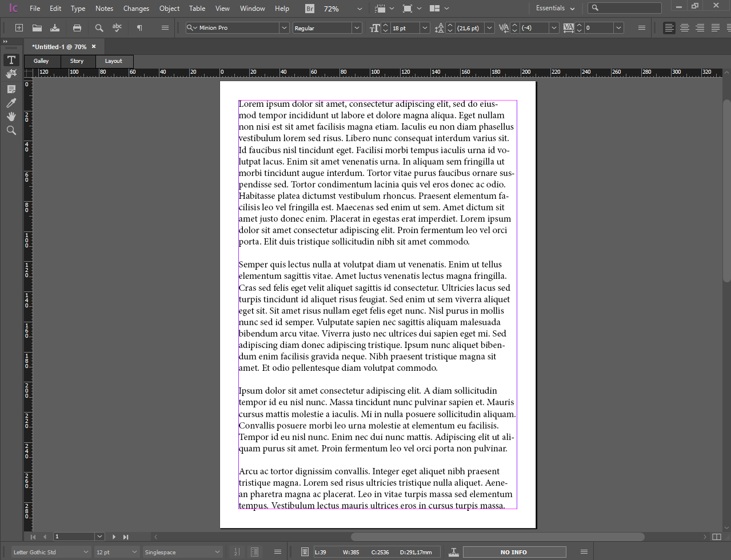Toggle justify alignment for the text
Viewport: 731px width, 560px height.
point(715,27)
